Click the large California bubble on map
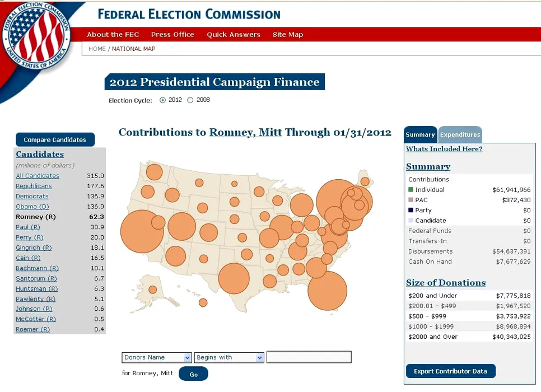Screen dimensions: 541x392 (142, 231)
